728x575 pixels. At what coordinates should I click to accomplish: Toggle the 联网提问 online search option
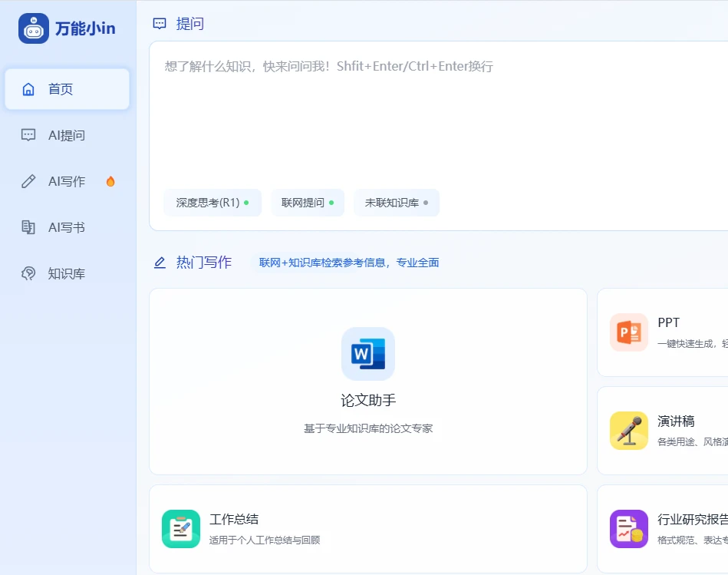pos(308,203)
